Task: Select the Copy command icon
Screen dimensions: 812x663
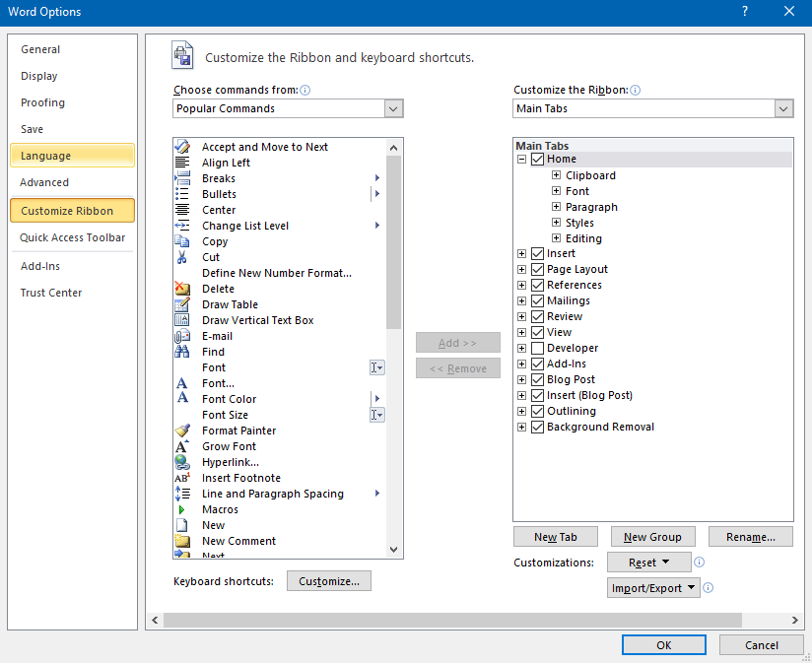Action: tap(182, 241)
